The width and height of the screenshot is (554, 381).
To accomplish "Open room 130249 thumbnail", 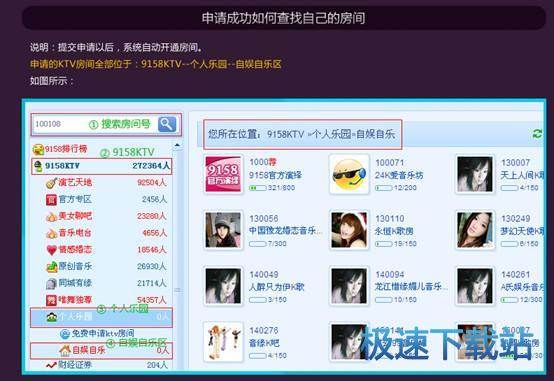I will pos(475,230).
